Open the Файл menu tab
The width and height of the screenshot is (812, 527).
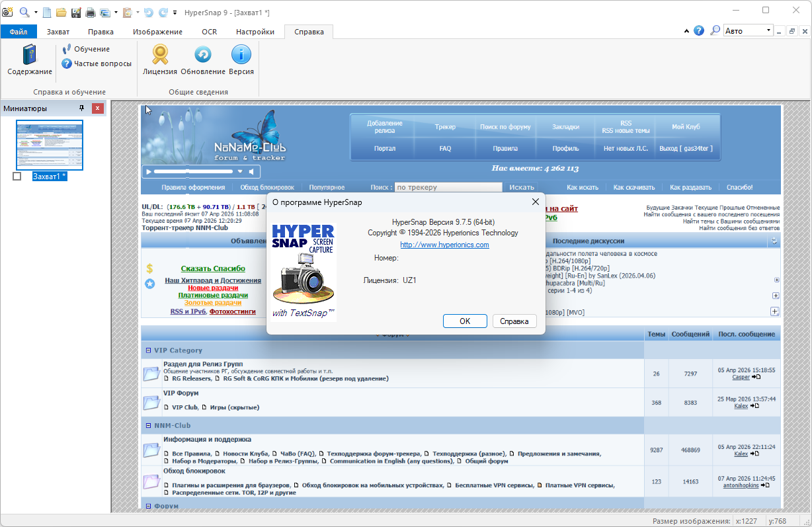coord(19,31)
